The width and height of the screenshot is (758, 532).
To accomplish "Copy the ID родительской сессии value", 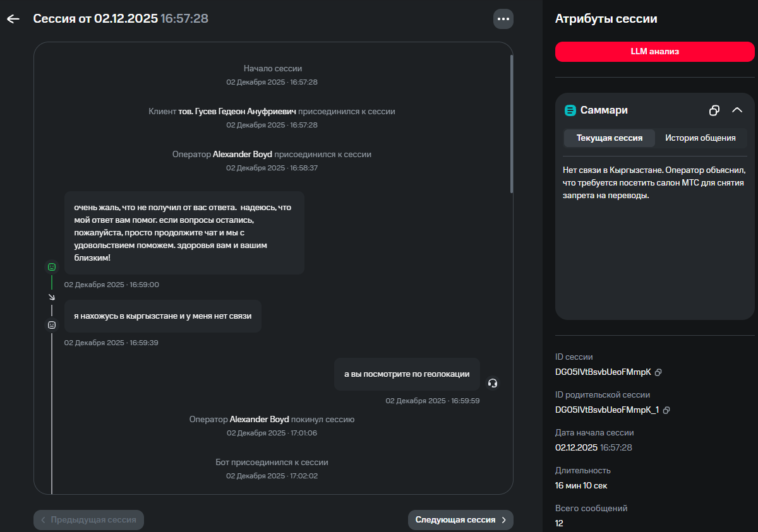I will tap(666, 410).
